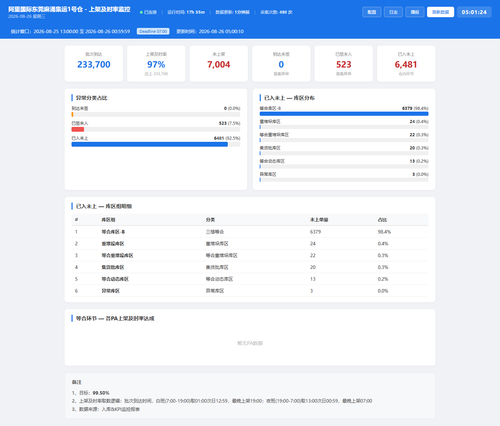Select table row 2 with 0.4%
Image resolution: width=500 pixels, height=426 pixels.
pos(250,244)
